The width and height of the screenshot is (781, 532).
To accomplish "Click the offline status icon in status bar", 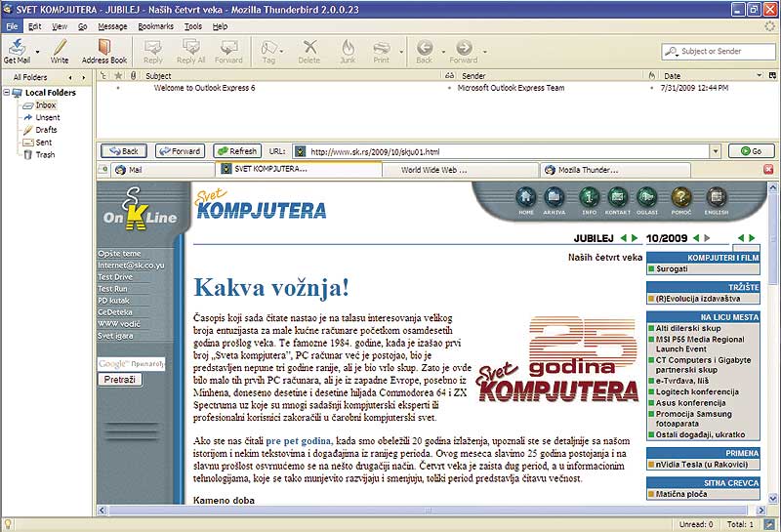I will (x=770, y=524).
